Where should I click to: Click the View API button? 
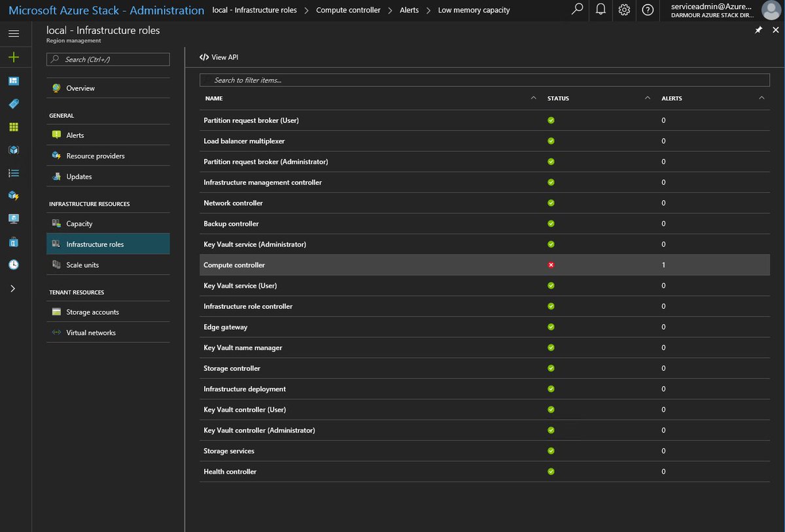pos(219,58)
